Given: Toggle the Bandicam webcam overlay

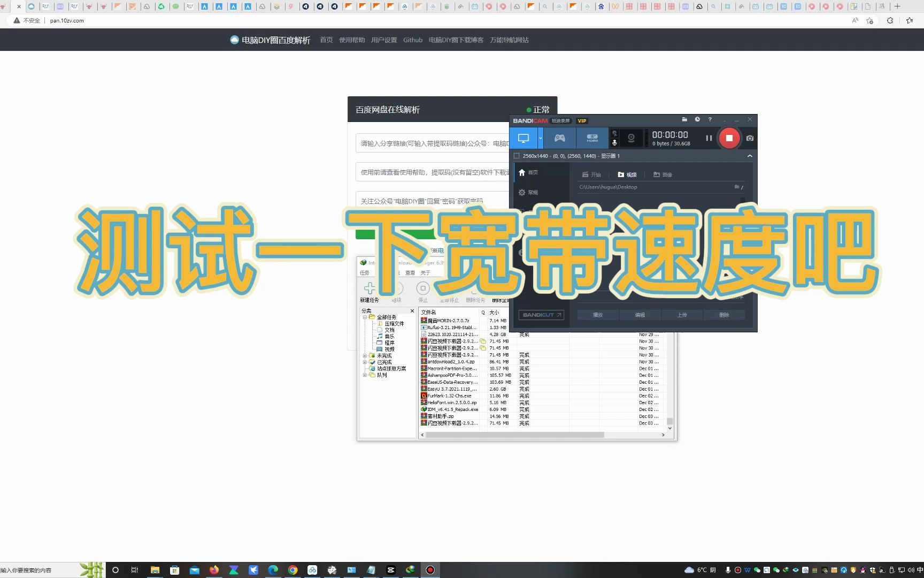Looking at the screenshot, I should pos(632,138).
